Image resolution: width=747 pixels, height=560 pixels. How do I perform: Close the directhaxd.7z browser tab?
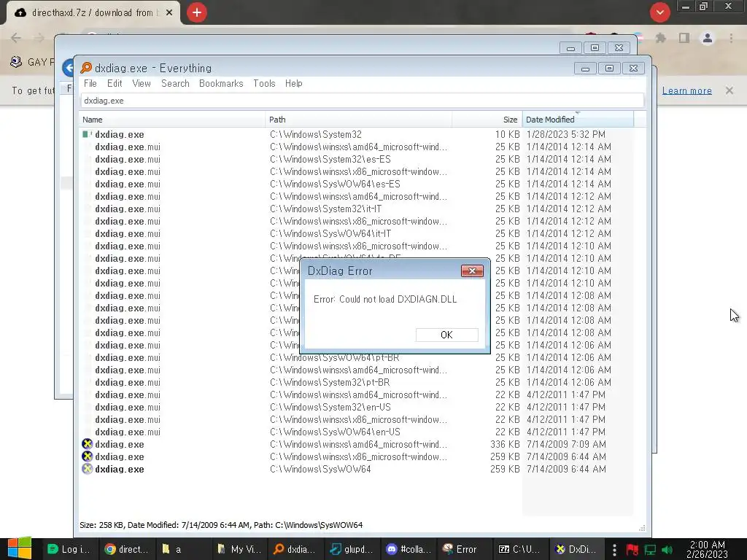tap(169, 13)
